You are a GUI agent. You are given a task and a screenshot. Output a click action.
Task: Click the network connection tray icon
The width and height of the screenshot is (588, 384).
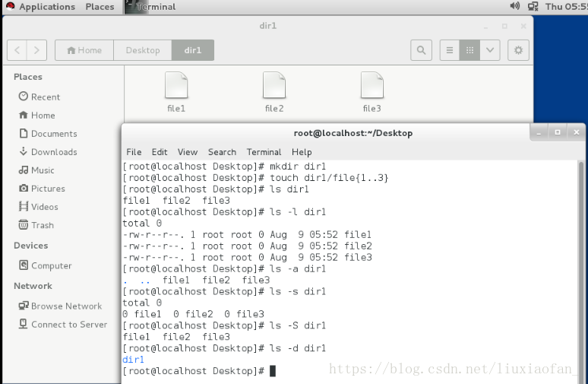tap(533, 6)
